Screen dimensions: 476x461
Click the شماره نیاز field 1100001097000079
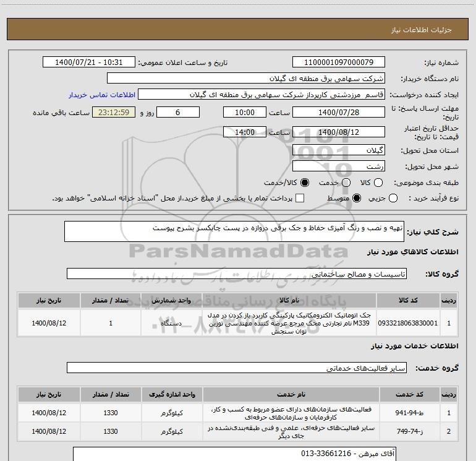click(x=339, y=62)
